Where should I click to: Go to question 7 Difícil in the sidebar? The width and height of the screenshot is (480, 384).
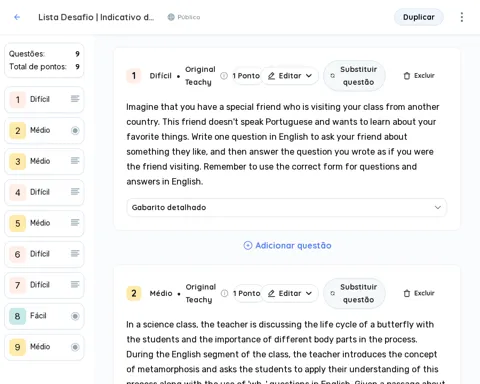click(x=44, y=285)
